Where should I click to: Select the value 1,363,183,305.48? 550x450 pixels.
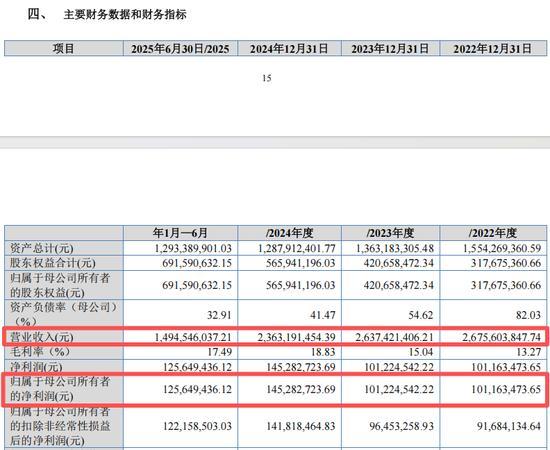coord(395,248)
